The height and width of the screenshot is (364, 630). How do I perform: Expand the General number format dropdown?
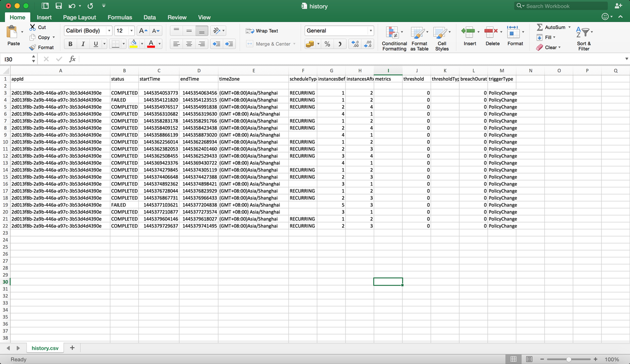(x=371, y=31)
